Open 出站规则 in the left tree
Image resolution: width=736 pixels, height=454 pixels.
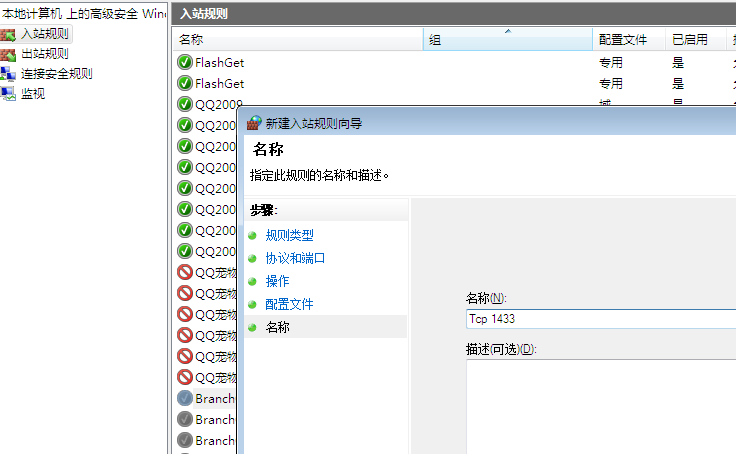tap(45, 54)
